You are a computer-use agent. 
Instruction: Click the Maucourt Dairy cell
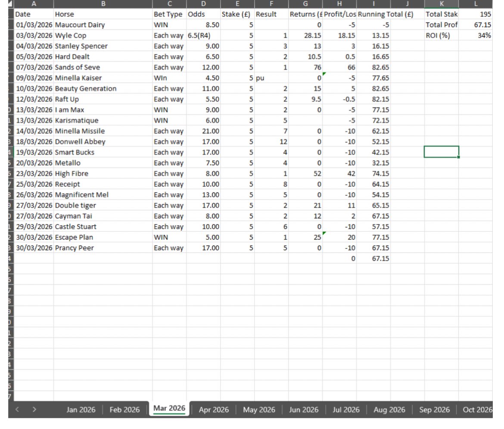pos(103,25)
